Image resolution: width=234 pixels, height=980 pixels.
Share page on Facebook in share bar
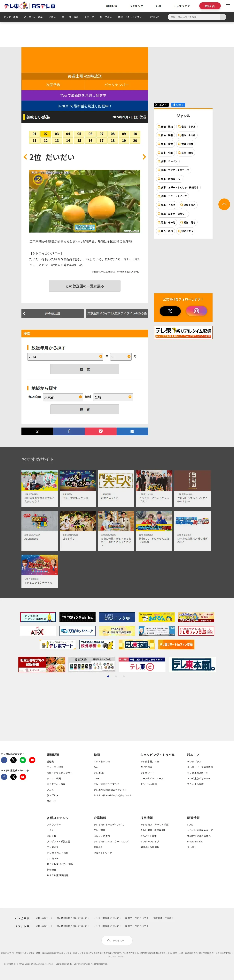[x=69, y=431]
